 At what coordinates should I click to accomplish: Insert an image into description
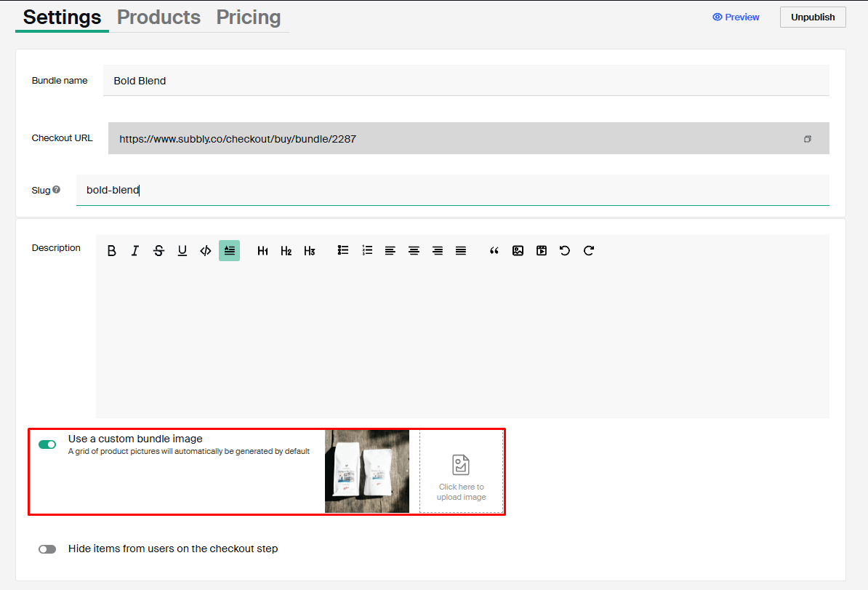(x=518, y=251)
